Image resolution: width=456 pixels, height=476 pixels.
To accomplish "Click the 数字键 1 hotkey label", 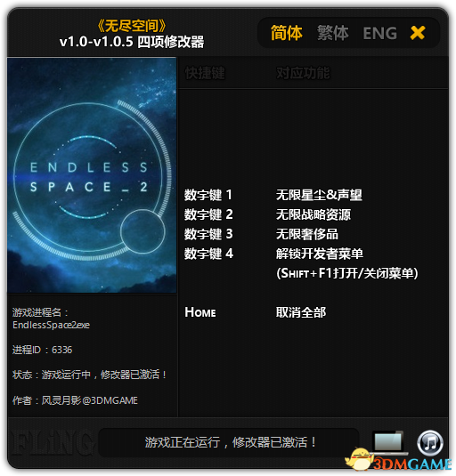I will coord(208,195).
